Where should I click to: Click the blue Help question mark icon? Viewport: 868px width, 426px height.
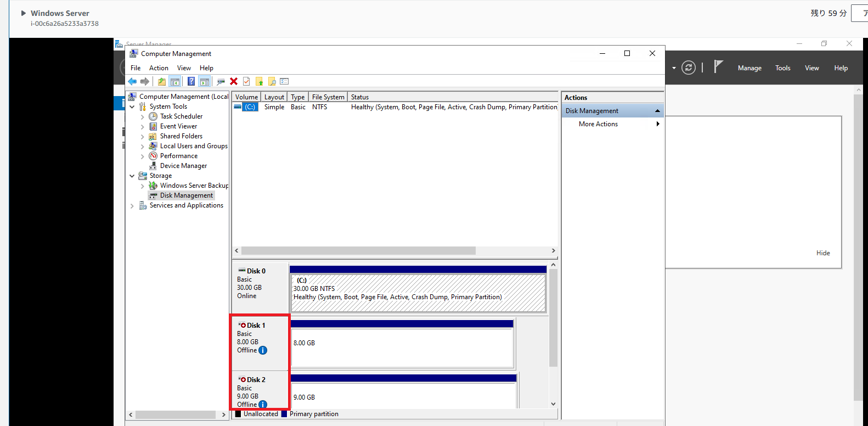point(191,81)
